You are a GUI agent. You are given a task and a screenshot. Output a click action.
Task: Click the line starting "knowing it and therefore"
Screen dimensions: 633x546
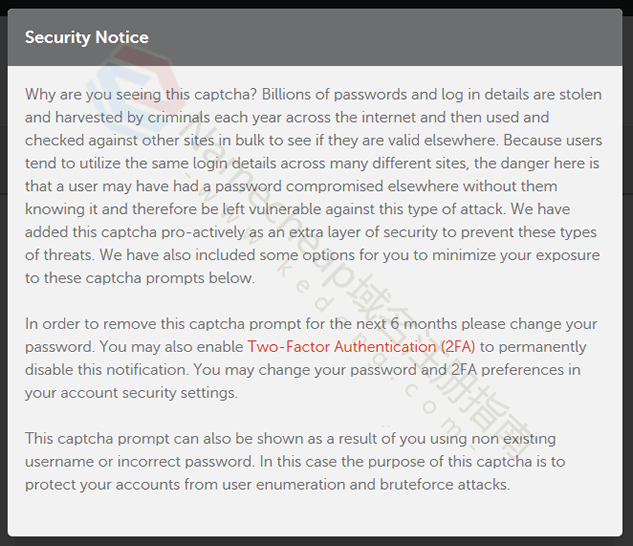pyautogui.click(x=298, y=209)
